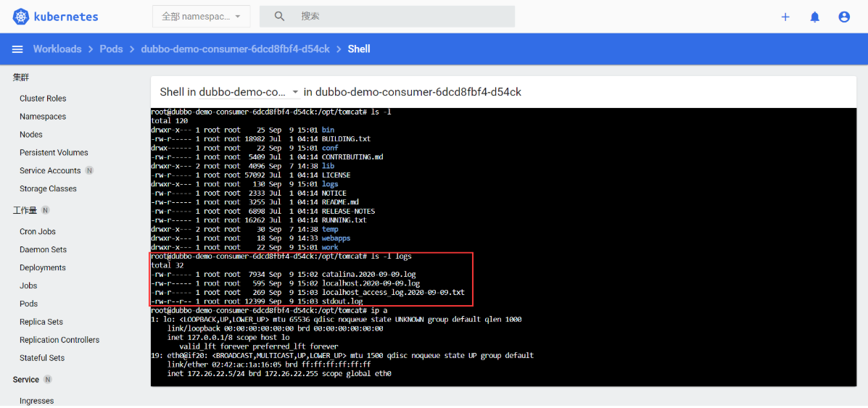Click stdout.log in terminal

pos(342,301)
